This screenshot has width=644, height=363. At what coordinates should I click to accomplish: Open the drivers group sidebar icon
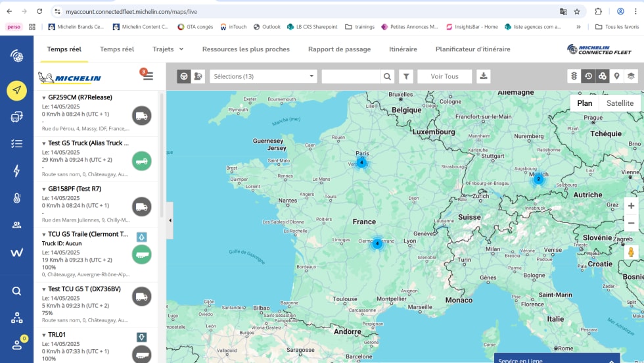tap(16, 225)
